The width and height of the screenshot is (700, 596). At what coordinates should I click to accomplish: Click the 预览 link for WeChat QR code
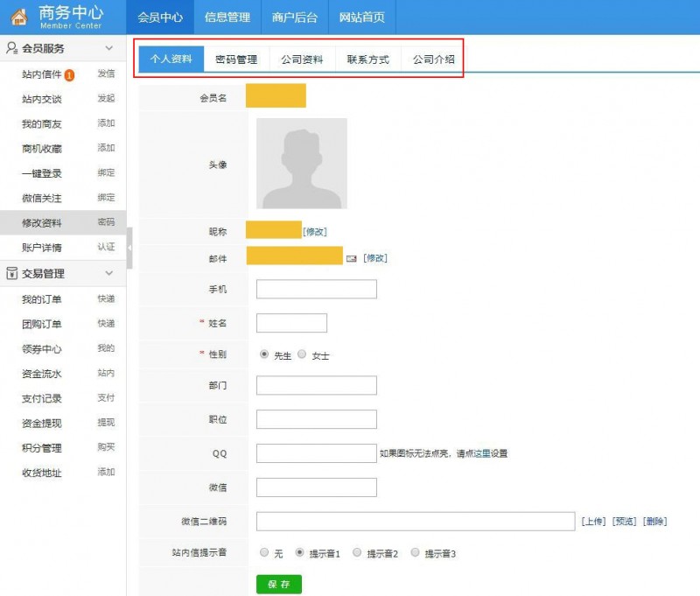[624, 522]
